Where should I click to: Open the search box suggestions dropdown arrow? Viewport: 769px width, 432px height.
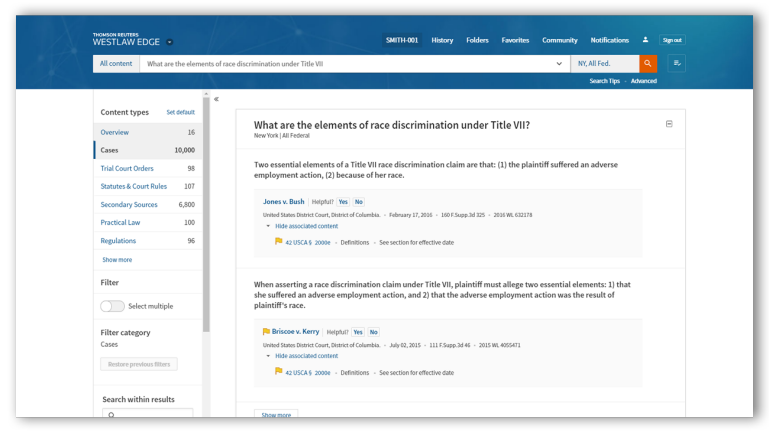pos(559,63)
